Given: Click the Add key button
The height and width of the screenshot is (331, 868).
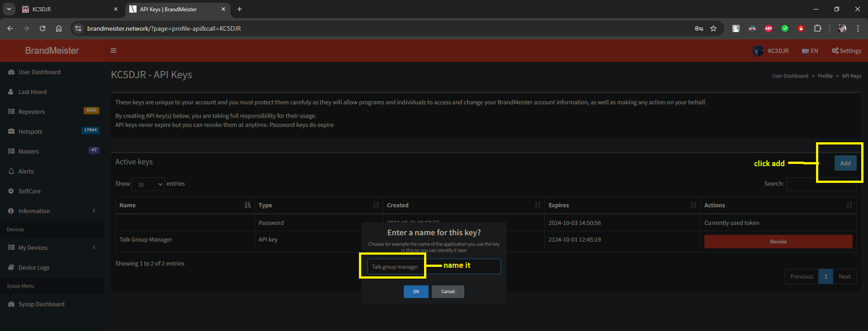Looking at the screenshot, I should tap(845, 163).
